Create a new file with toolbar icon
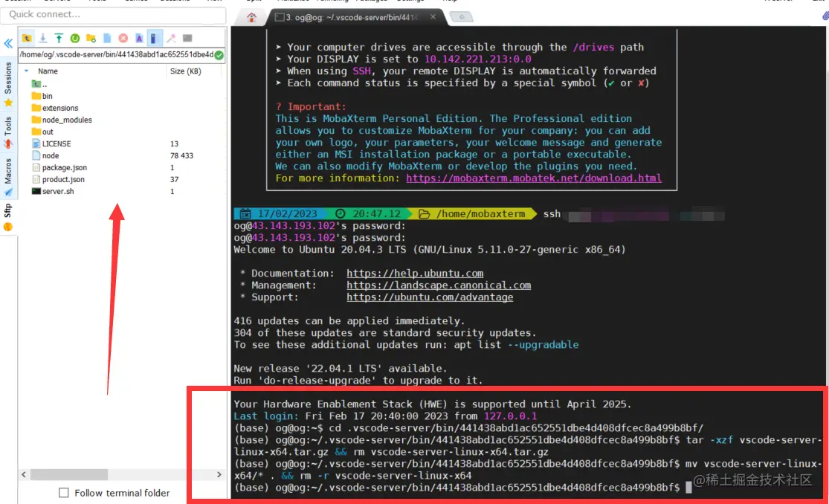829x504 pixels. 107,38
